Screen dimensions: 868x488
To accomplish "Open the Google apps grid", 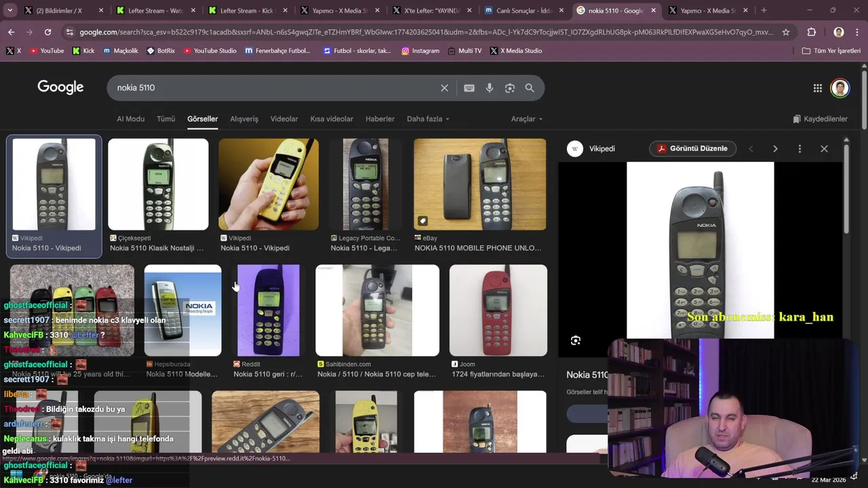I will tap(818, 88).
